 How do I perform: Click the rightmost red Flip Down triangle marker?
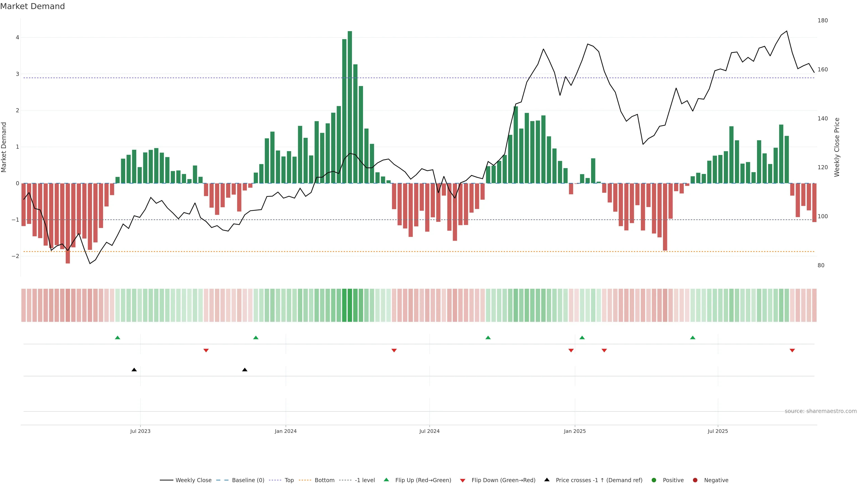(792, 351)
